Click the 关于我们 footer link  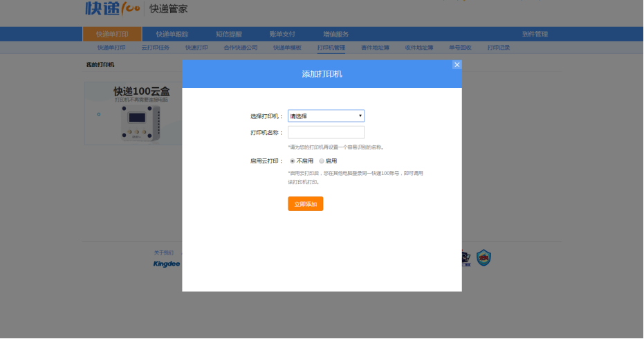tap(164, 253)
